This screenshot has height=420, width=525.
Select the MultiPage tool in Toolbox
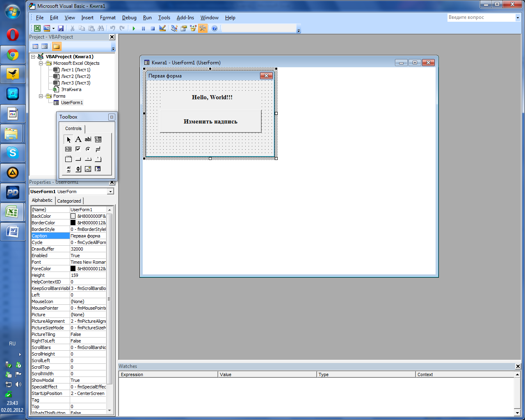98,159
